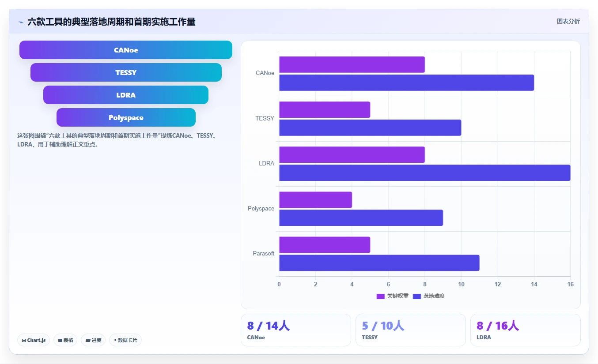Click the Polyspace blue 落地难度 bar

(x=361, y=218)
